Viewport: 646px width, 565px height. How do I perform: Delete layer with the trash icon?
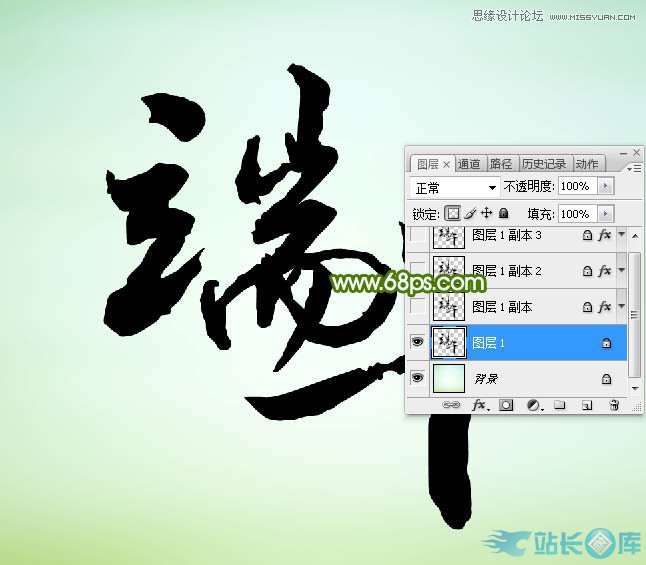click(x=614, y=405)
